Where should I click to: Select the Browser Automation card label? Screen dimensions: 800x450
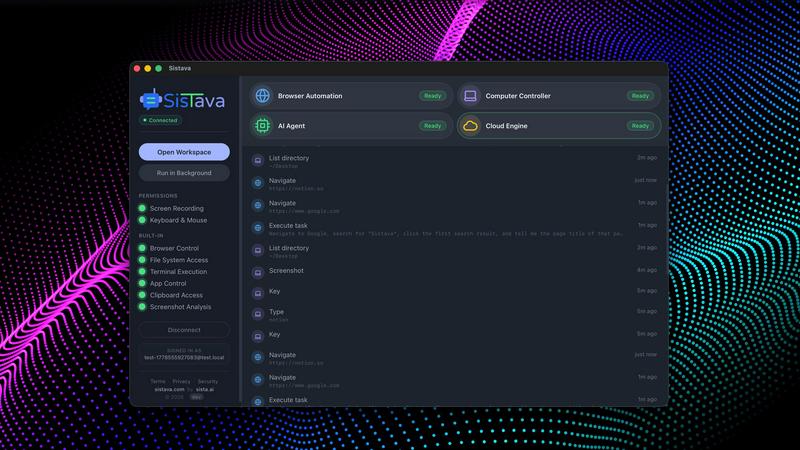(x=310, y=96)
